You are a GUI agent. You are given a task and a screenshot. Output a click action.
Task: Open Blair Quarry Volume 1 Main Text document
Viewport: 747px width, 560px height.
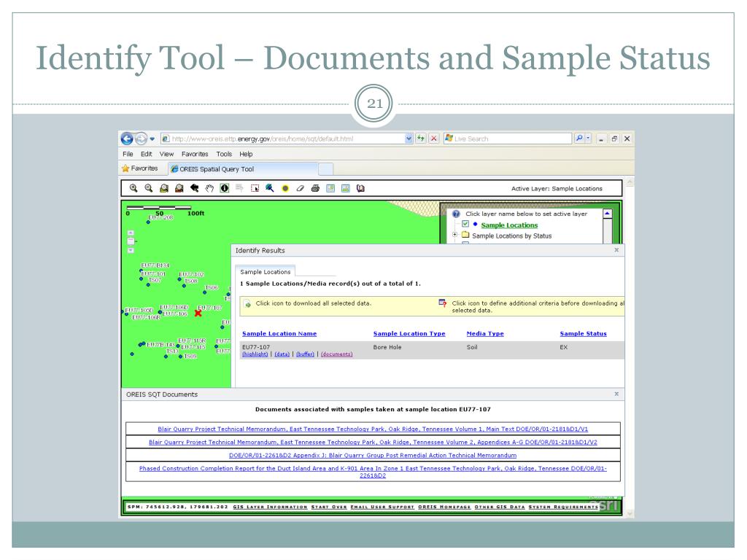[x=373, y=429]
